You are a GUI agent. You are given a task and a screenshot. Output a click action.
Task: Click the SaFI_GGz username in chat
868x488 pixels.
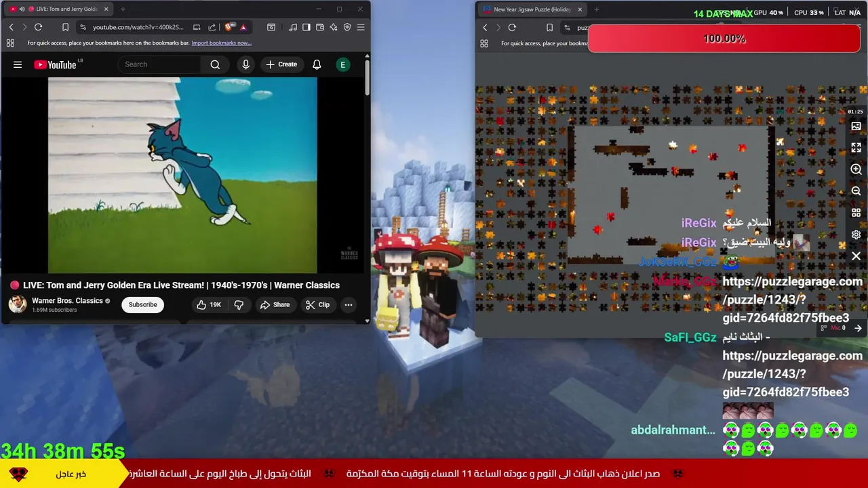[690, 338]
